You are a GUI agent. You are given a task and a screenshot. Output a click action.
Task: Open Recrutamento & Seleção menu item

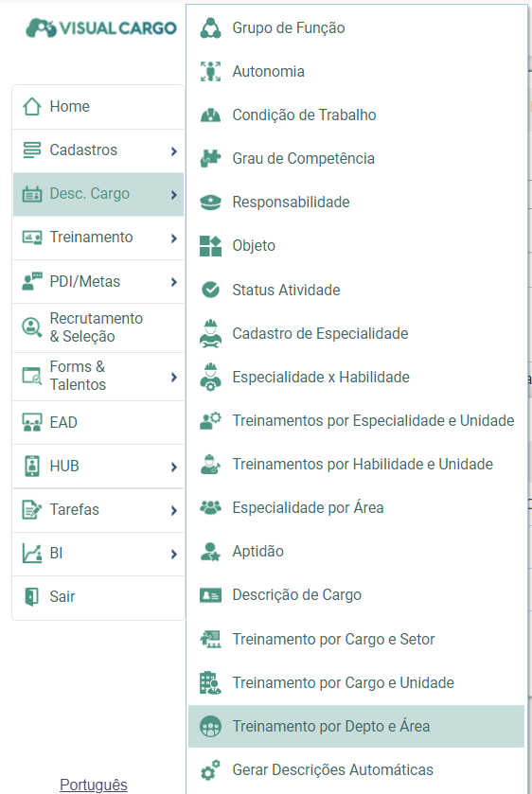[98, 327]
